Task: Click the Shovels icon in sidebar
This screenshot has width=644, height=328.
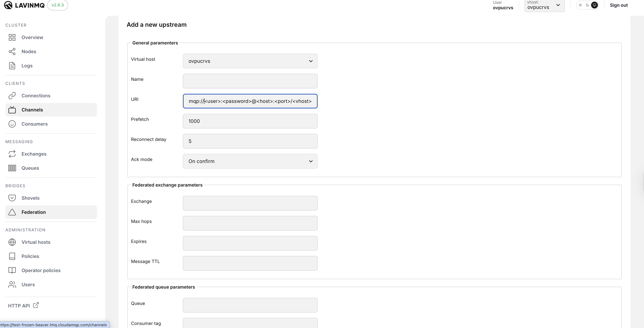Action: point(12,198)
